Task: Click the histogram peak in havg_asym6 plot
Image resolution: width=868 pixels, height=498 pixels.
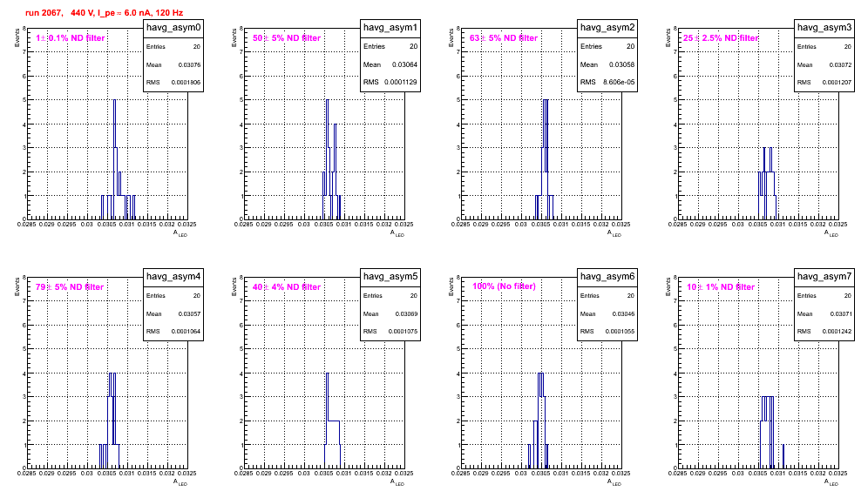Action: point(541,374)
